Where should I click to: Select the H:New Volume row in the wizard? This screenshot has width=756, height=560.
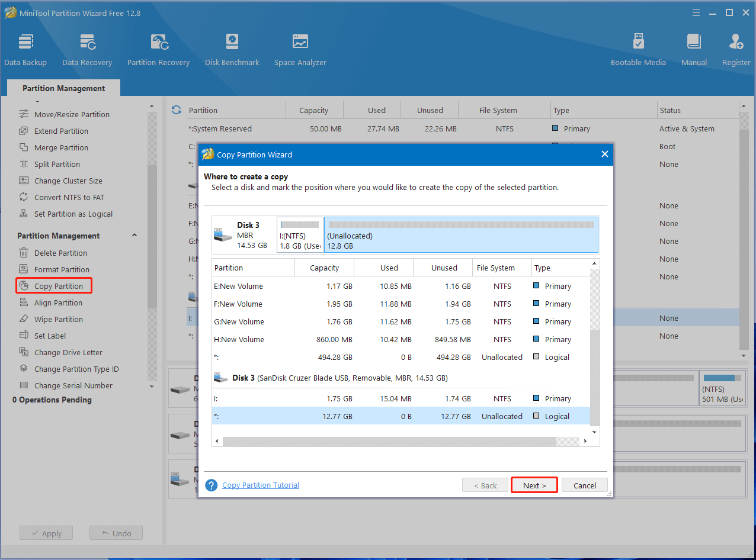pos(401,339)
